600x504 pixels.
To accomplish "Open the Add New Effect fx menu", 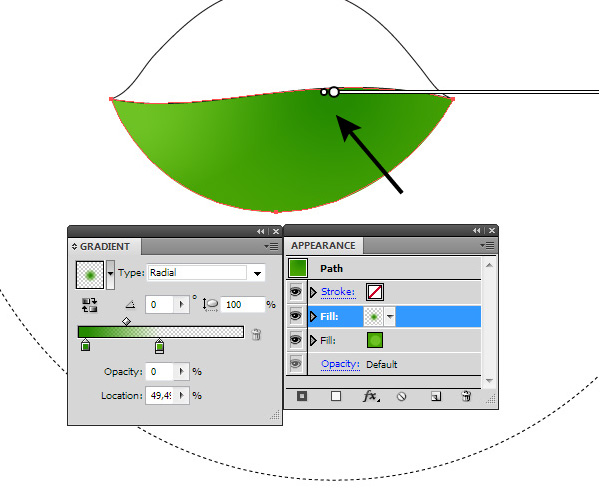I will click(x=370, y=397).
